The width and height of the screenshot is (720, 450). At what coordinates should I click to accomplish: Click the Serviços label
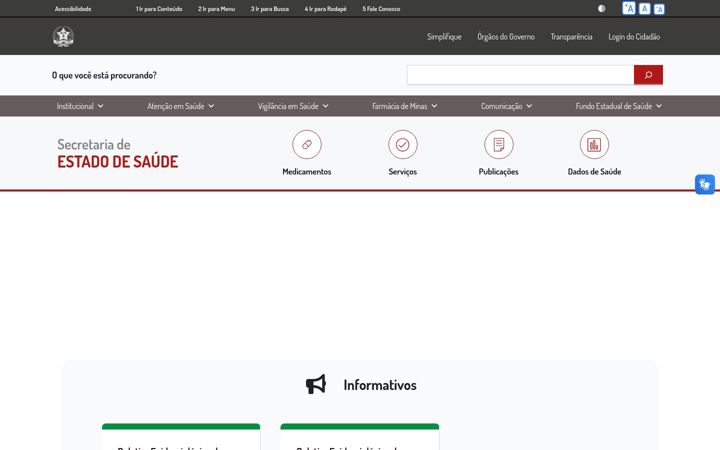(403, 171)
